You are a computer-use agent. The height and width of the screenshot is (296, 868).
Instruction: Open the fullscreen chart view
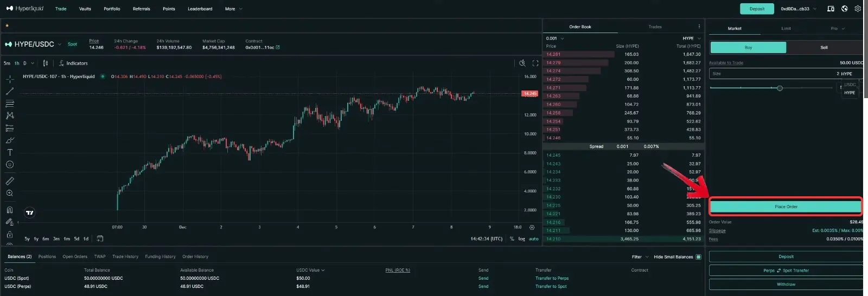point(535,63)
